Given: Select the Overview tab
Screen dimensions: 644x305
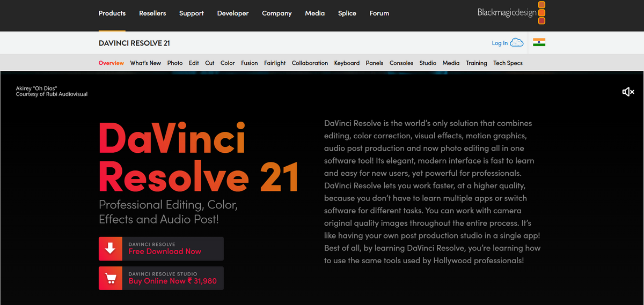Looking at the screenshot, I should coord(111,63).
